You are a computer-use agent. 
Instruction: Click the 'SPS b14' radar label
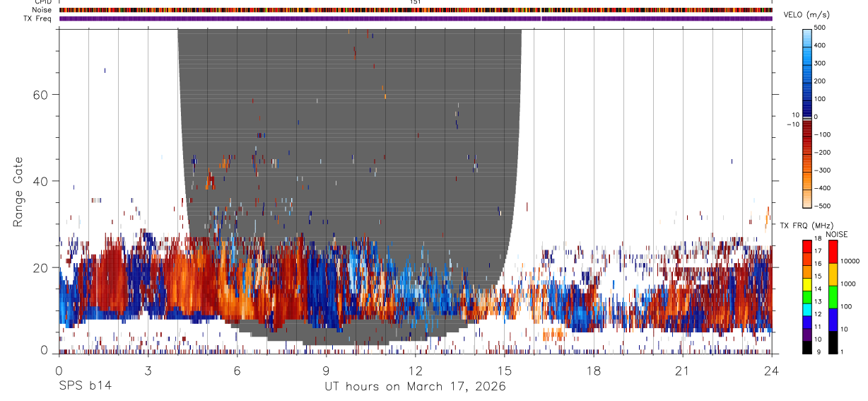pos(85,386)
